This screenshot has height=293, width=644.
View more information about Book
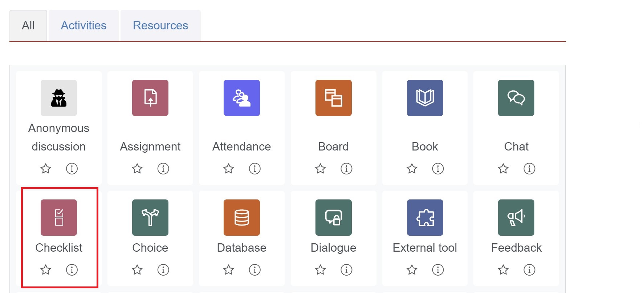tap(438, 169)
